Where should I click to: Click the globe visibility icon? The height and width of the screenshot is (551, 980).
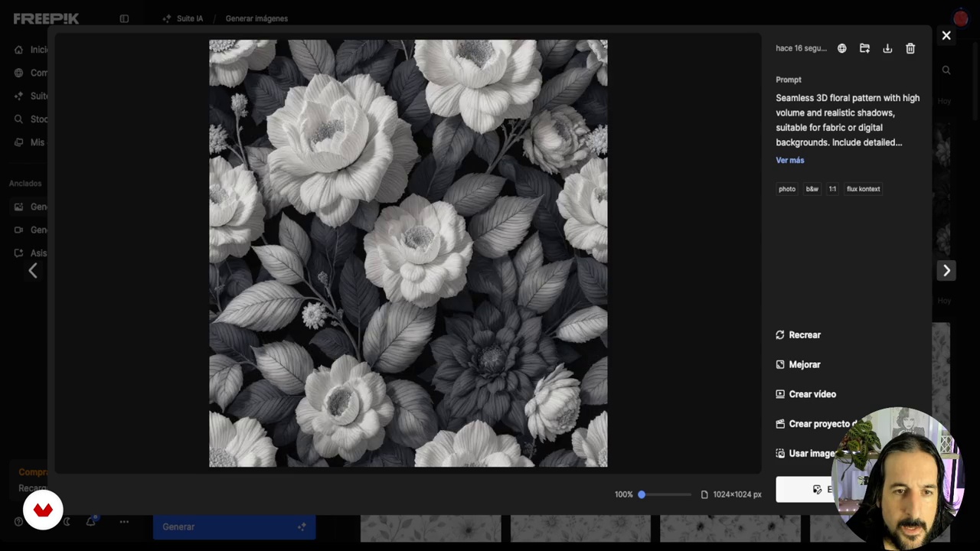point(841,48)
